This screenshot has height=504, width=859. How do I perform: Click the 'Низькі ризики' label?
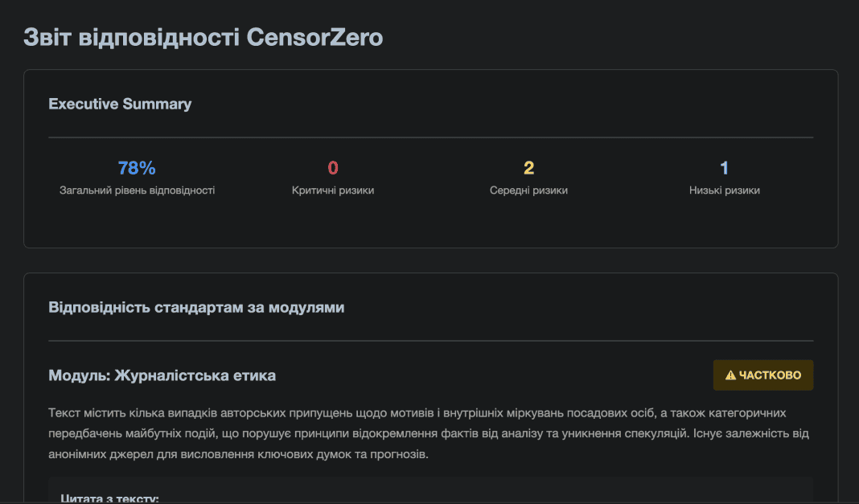[x=724, y=191]
